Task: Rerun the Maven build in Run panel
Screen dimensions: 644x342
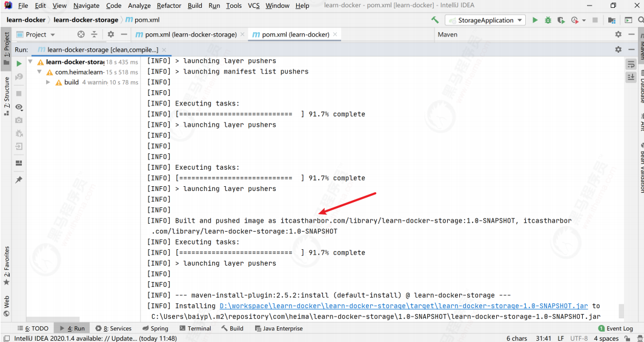Action: (19, 64)
